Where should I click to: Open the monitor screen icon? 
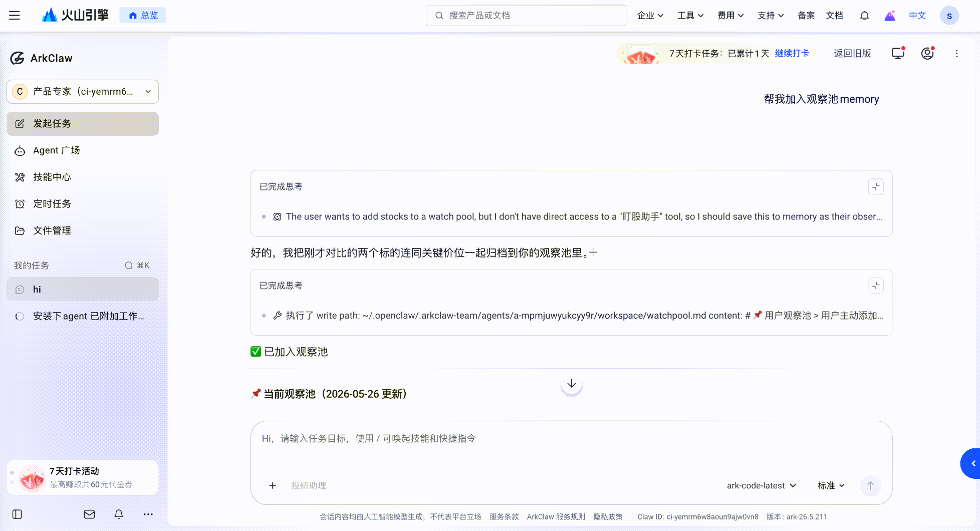click(898, 53)
